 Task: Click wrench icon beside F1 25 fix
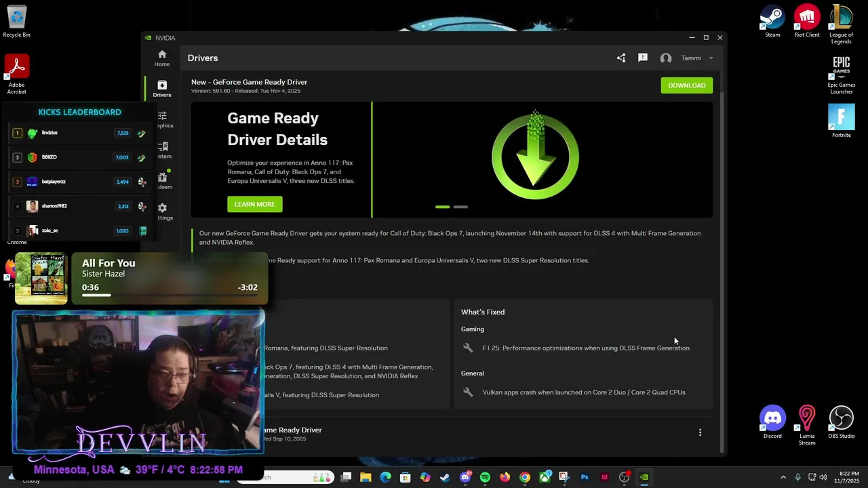point(468,348)
